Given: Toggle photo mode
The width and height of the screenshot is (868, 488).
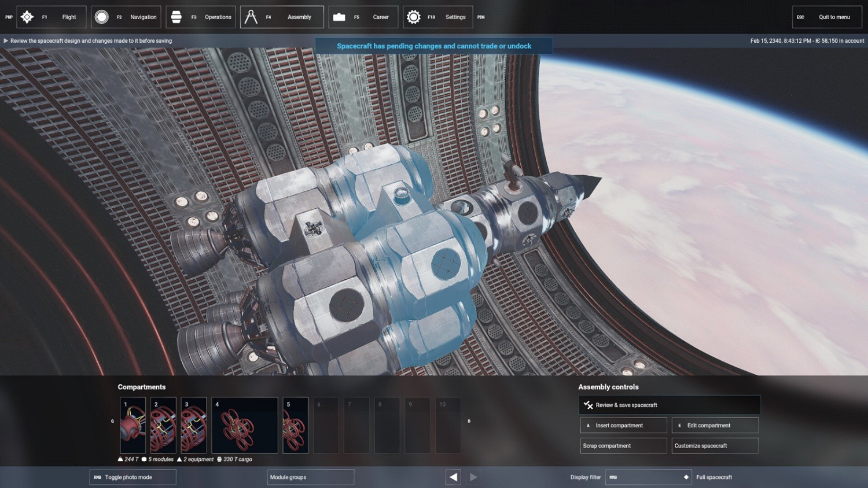Looking at the screenshot, I should [x=132, y=476].
